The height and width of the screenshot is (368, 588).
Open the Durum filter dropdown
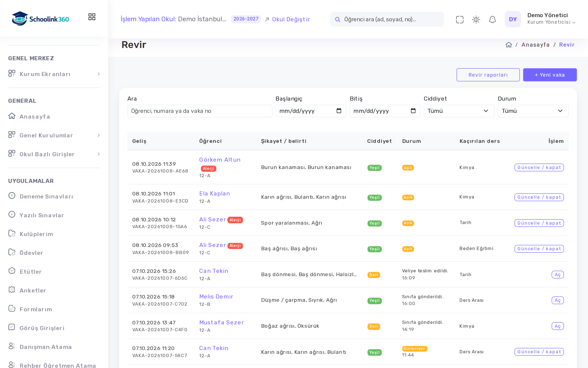(533, 111)
